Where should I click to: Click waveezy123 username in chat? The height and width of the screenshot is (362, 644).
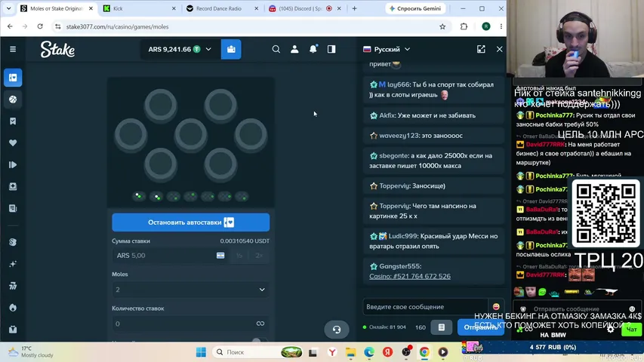click(x=399, y=136)
